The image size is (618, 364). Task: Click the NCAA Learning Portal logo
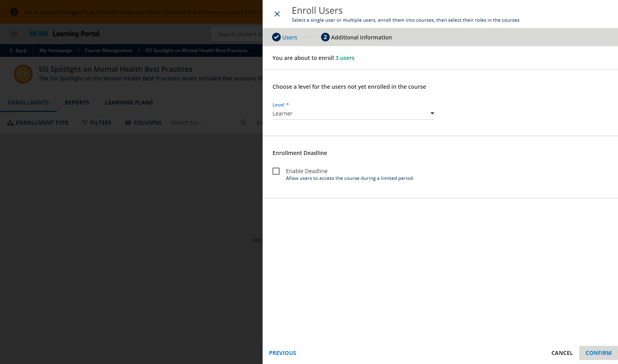click(64, 34)
